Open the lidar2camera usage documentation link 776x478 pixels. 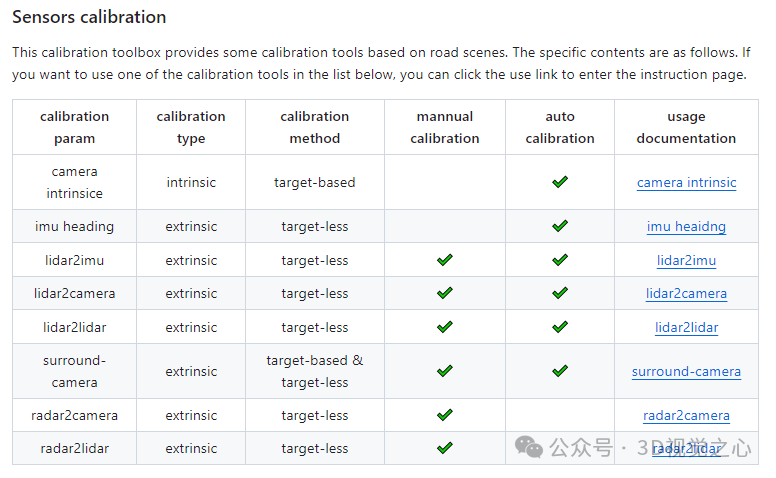point(686,293)
